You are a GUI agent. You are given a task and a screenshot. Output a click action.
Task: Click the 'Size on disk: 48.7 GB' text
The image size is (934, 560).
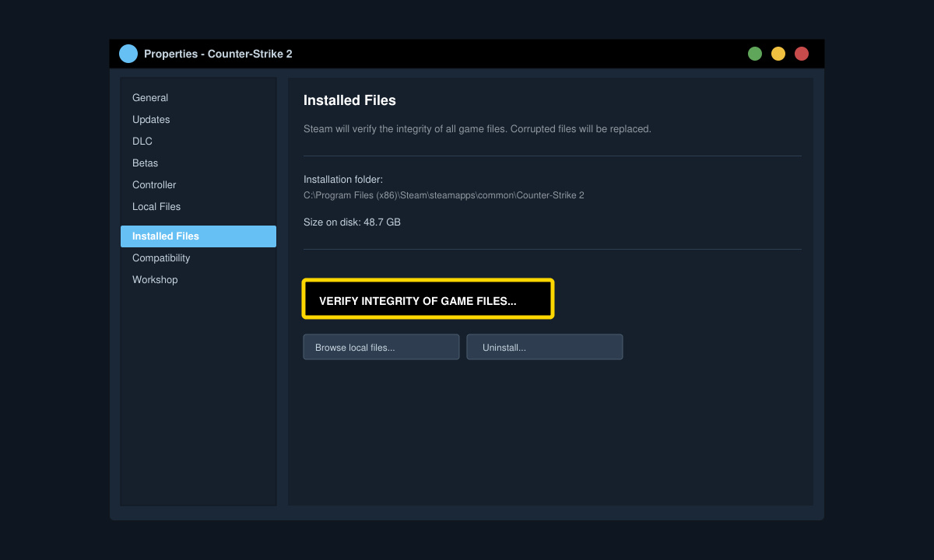(352, 222)
